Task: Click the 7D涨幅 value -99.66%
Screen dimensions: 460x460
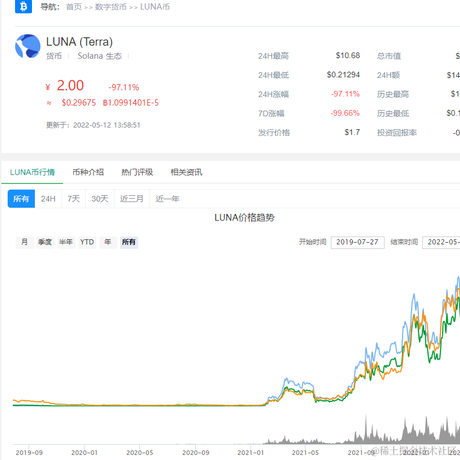Action: [x=345, y=113]
